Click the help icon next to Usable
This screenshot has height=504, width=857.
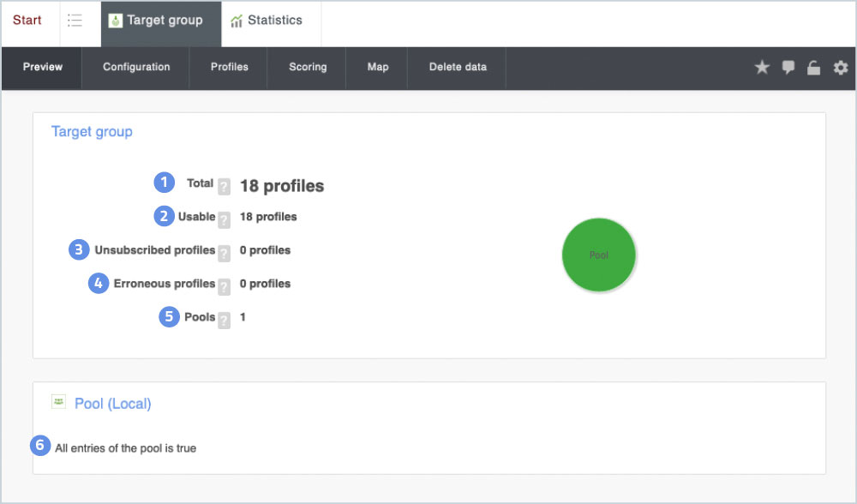[x=224, y=219]
